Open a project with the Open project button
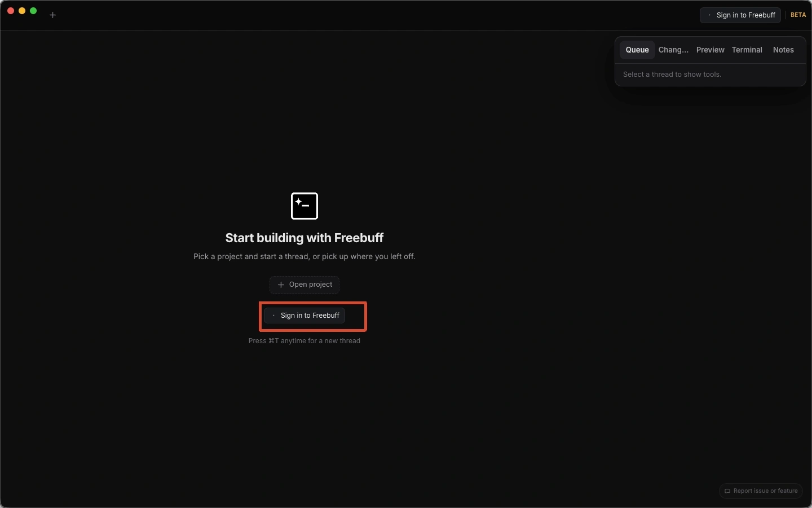 pyautogui.click(x=304, y=285)
